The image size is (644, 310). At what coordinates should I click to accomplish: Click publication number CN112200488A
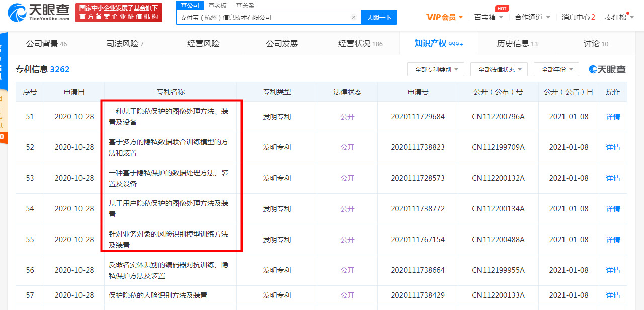tap(498, 240)
